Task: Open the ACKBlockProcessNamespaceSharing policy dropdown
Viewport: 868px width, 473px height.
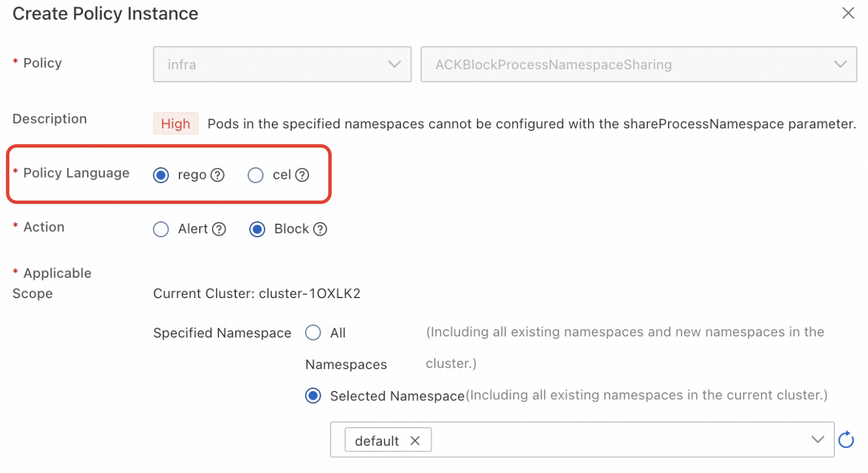Action: click(639, 64)
